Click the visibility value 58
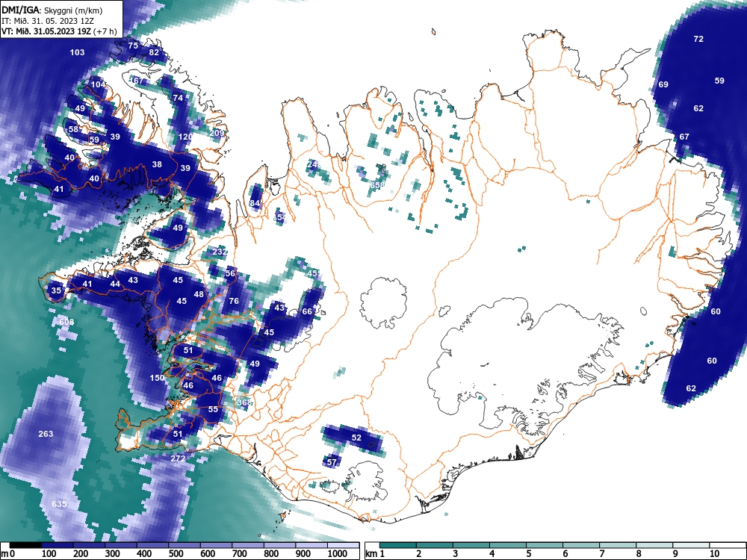This screenshot has height=560, width=747. 73,129
